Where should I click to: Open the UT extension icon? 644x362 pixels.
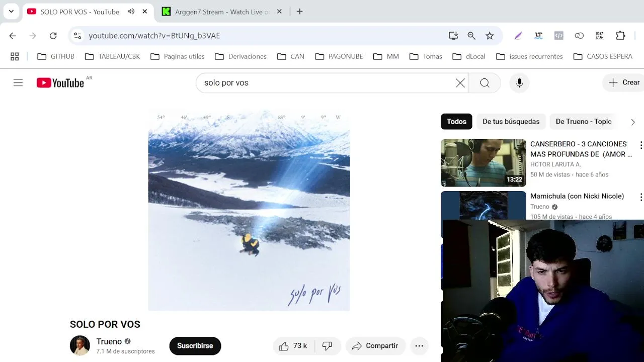click(x=538, y=36)
